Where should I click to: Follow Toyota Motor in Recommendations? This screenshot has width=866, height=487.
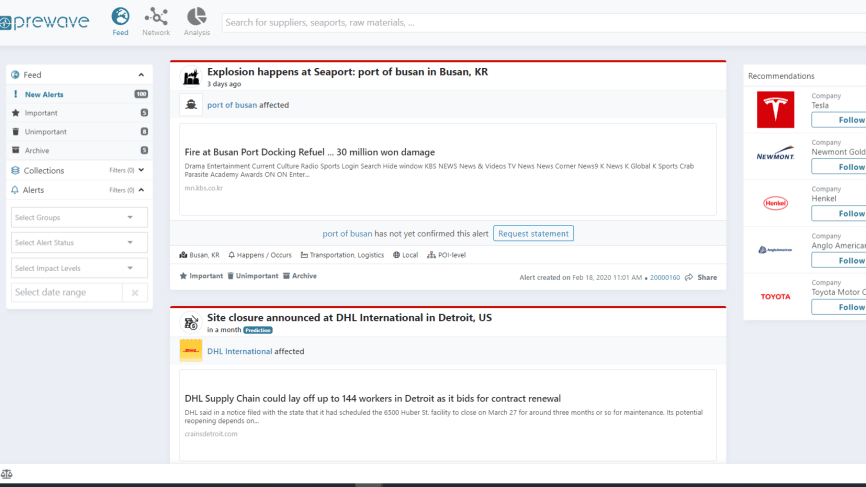838,307
